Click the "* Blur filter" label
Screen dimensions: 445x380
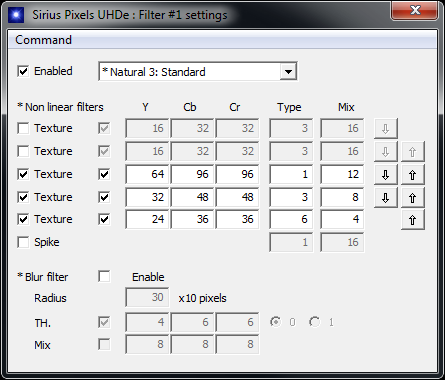point(43,277)
